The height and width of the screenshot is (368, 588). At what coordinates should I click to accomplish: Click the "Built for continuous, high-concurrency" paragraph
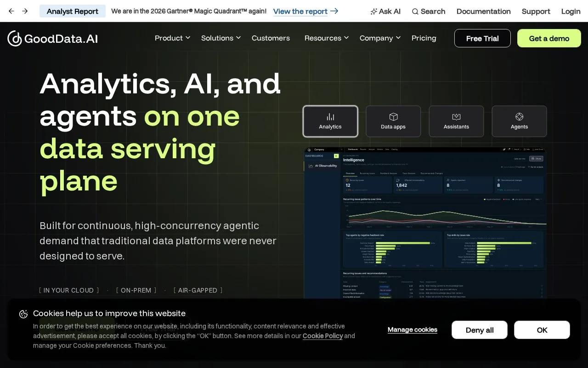pos(158,241)
